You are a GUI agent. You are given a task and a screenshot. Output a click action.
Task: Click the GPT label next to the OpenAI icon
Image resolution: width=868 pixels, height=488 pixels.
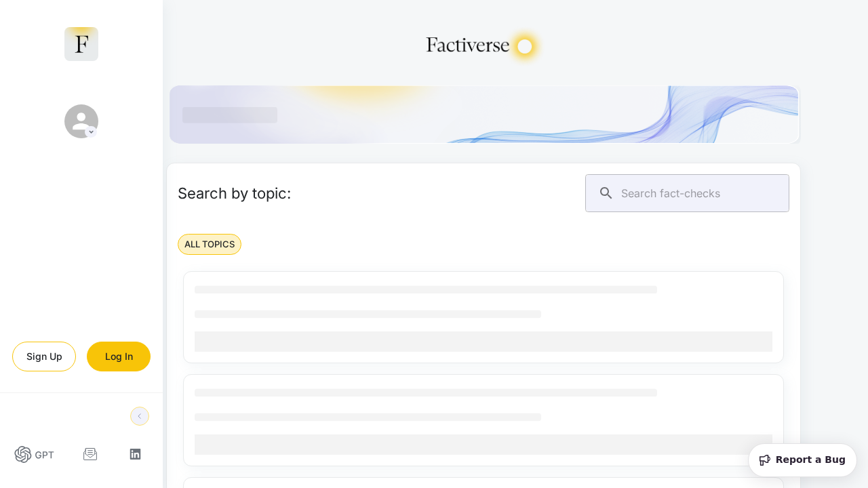click(44, 455)
